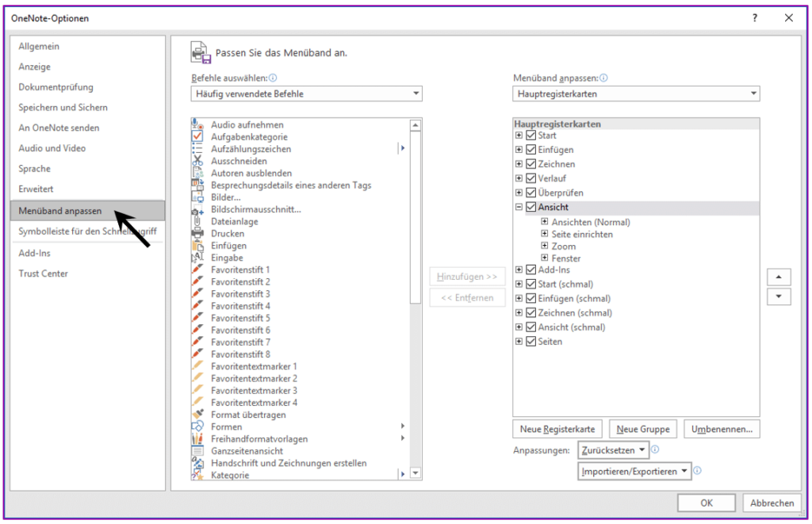Click the Autoren ausblenden icon
This screenshot has width=812, height=524.
[197, 173]
